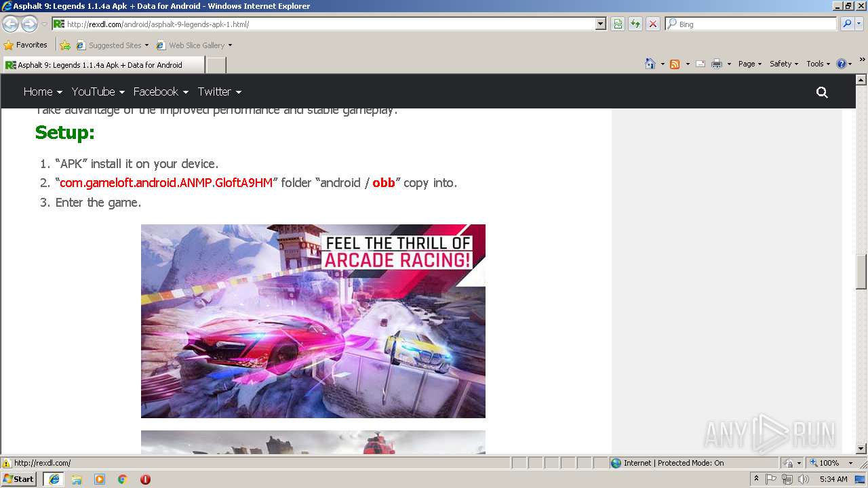Click the search magnifier button
The height and width of the screenshot is (488, 868).
coord(847,24)
